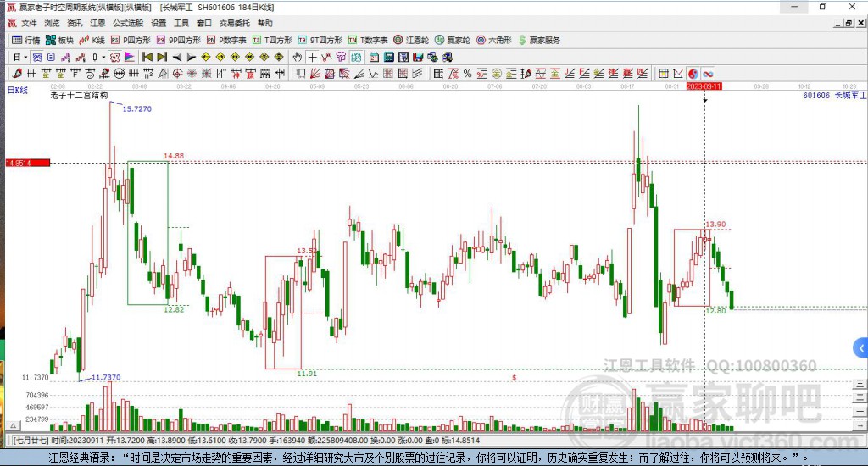868x466 pixels.
Task: Toggle the red-white taiji yin-yang icon
Action: pyautogui.click(x=693, y=74)
